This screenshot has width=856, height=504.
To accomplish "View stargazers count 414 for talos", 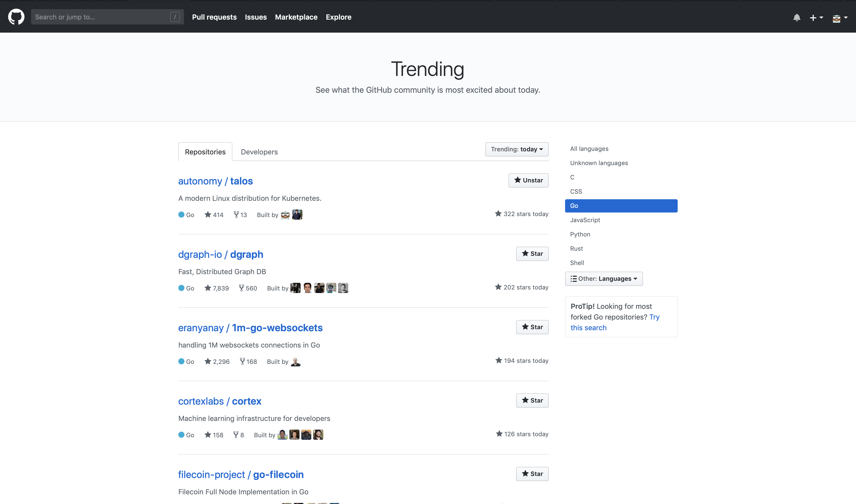I will tap(214, 215).
